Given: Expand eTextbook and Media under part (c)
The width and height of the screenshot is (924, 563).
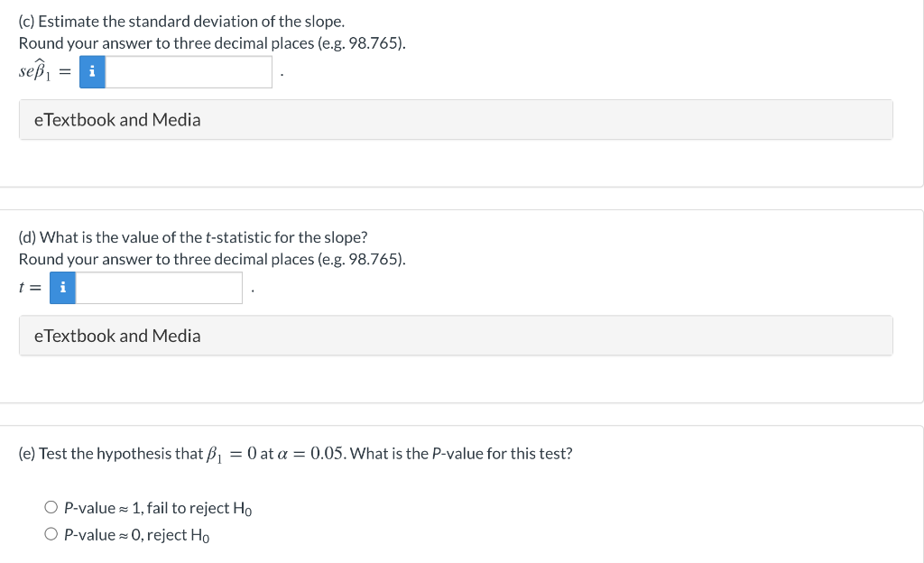Looking at the screenshot, I should (456, 120).
